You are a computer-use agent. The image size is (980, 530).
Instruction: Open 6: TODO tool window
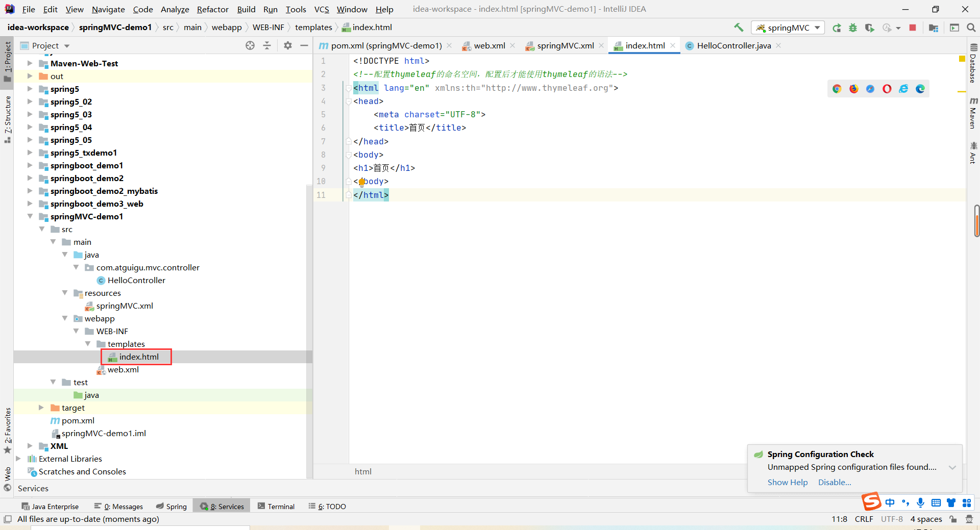(x=327, y=507)
